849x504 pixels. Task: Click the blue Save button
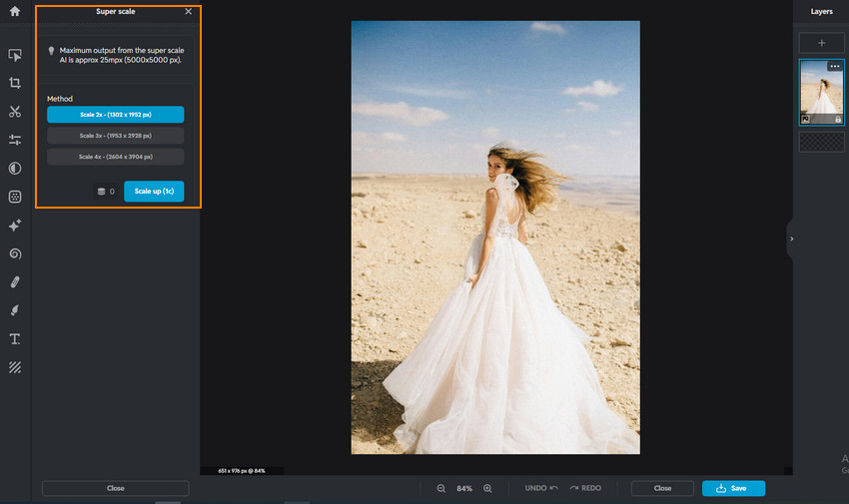coord(733,488)
